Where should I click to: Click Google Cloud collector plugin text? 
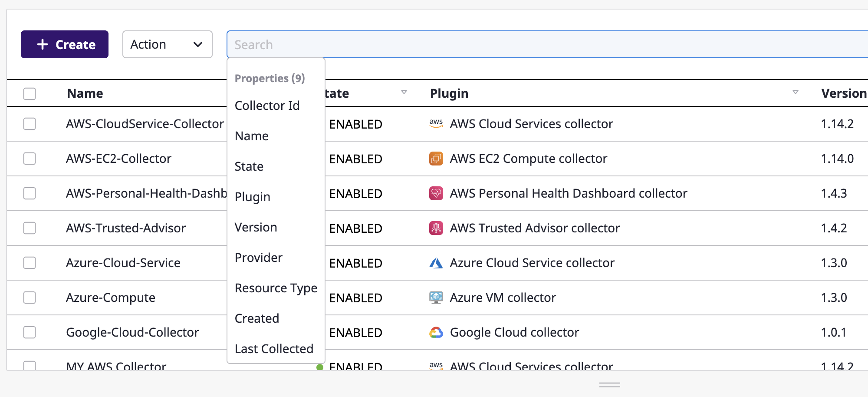tap(515, 332)
